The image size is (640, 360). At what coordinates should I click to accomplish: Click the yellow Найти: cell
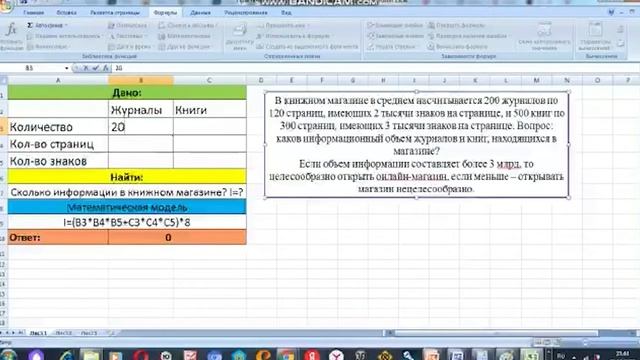click(127, 177)
